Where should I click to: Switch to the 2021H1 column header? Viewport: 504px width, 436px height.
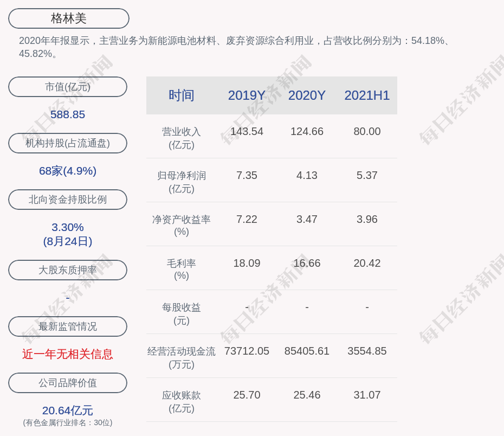tap(367, 95)
